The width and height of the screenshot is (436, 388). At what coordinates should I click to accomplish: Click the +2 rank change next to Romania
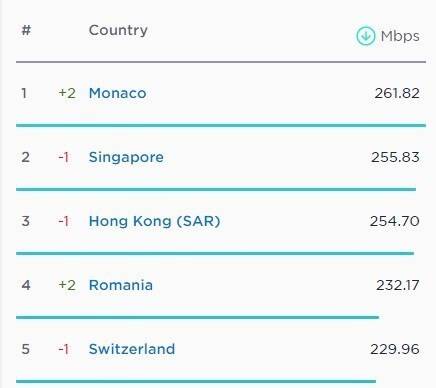point(67,285)
